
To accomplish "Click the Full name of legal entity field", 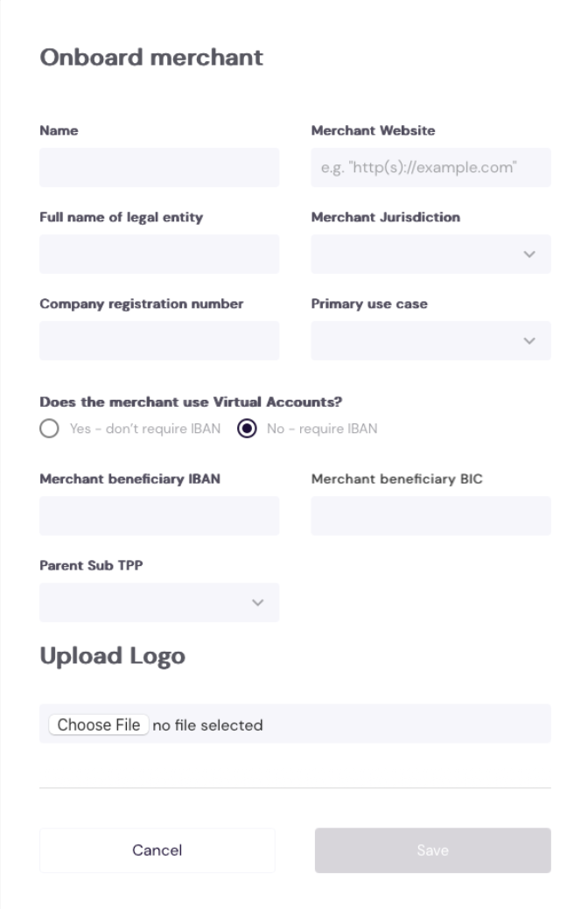I will 159,254.
